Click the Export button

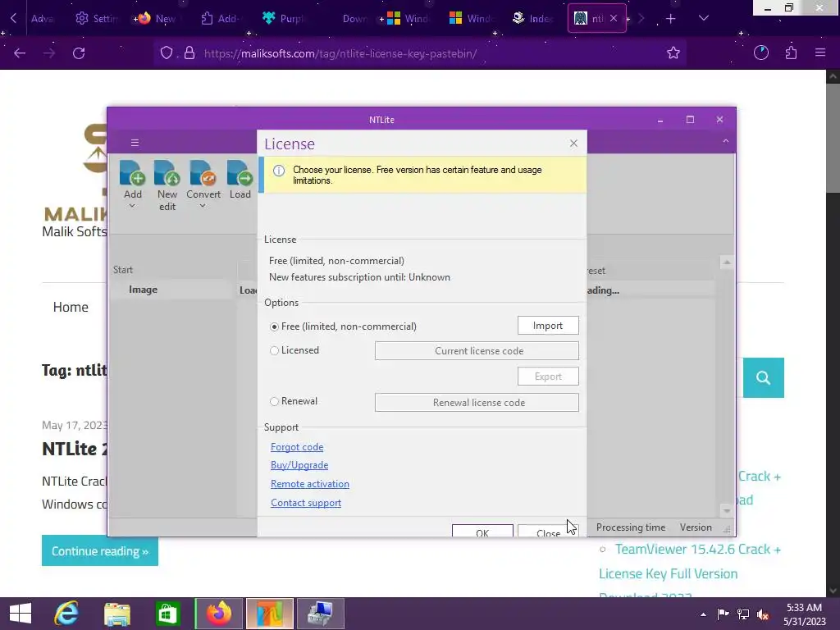click(548, 376)
